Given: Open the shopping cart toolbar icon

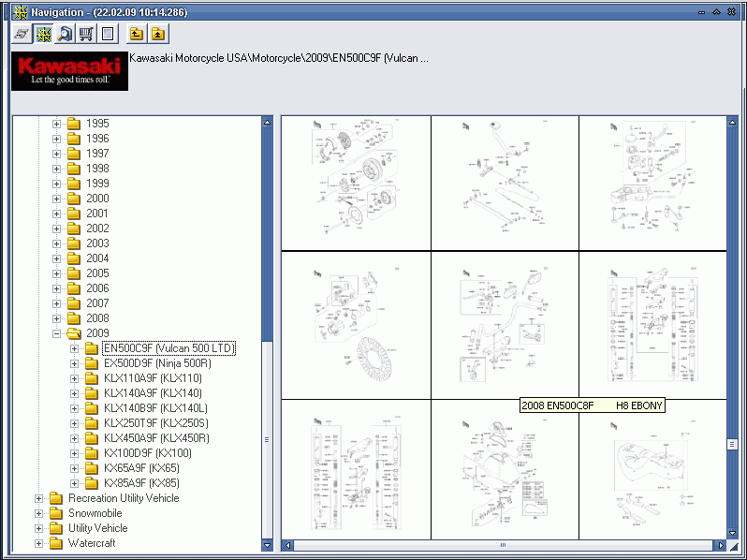Looking at the screenshot, I should click(86, 34).
